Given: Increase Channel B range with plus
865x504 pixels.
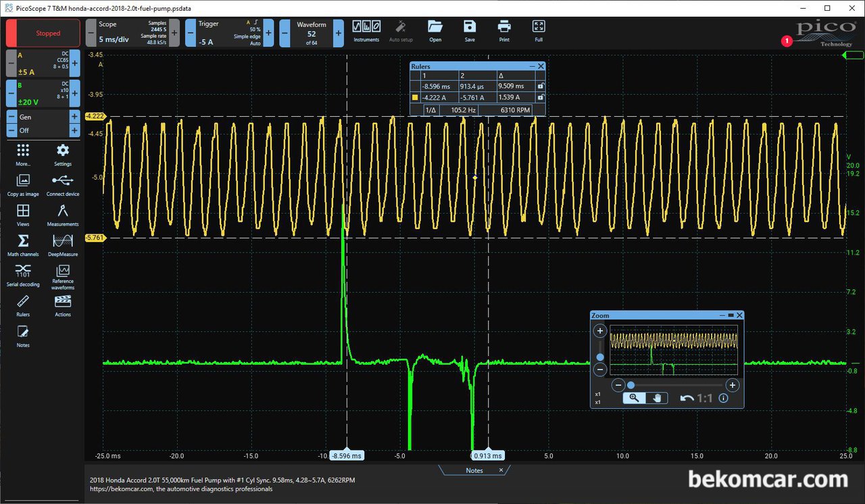Looking at the screenshot, I should (x=75, y=93).
